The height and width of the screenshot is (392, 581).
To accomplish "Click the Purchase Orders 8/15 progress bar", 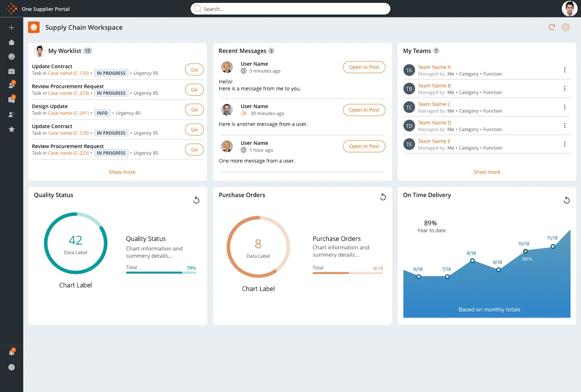I will click(348, 273).
